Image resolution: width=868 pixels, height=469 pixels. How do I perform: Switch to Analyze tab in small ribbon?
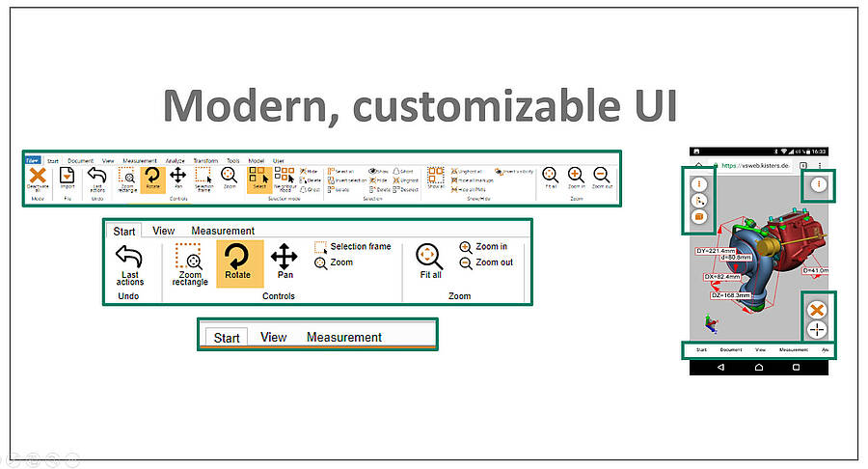(175, 160)
